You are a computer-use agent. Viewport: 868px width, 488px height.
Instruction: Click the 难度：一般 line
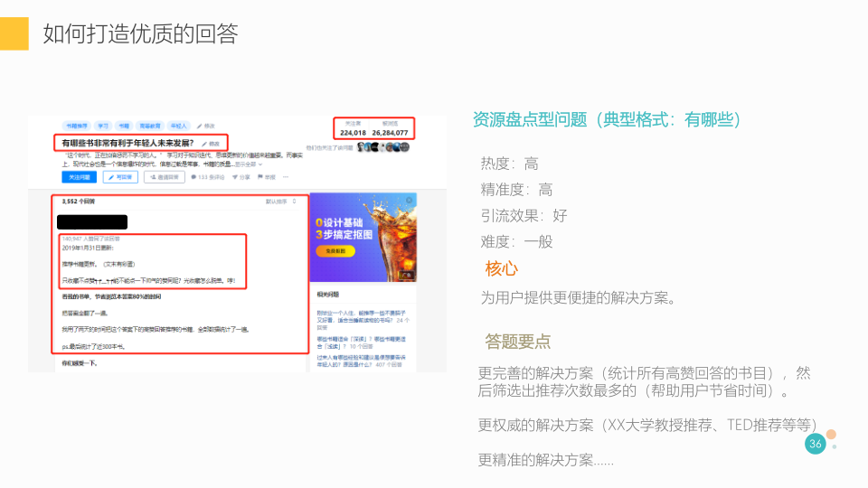coord(516,242)
